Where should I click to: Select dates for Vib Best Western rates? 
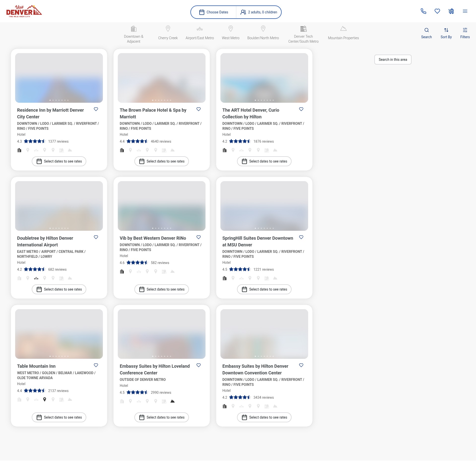(162, 289)
